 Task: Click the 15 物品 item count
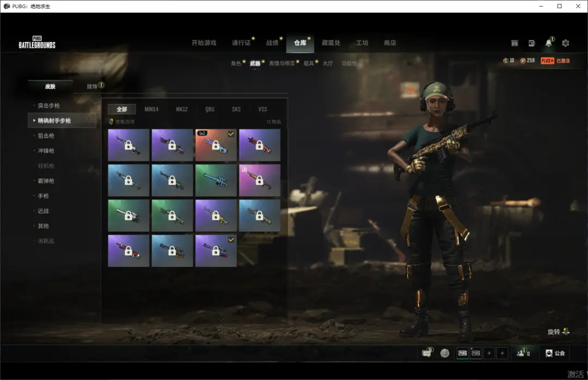coord(273,122)
